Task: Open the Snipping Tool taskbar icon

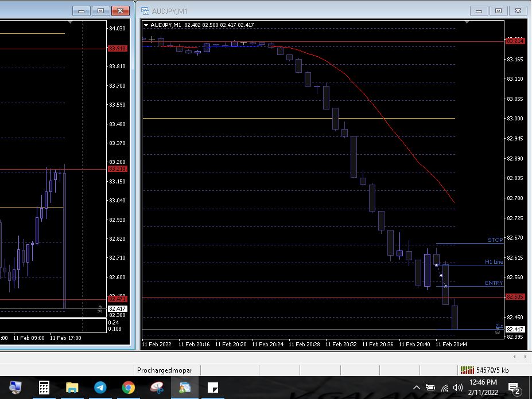Action: pyautogui.click(x=157, y=388)
